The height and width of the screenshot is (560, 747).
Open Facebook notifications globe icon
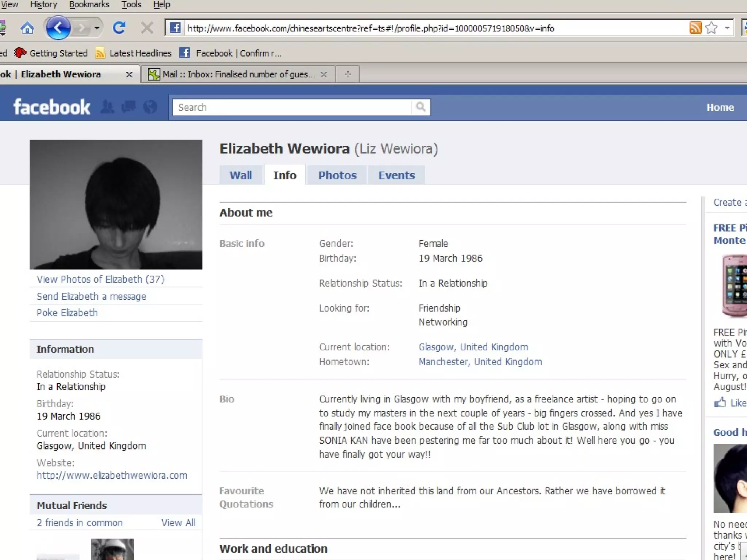(150, 107)
